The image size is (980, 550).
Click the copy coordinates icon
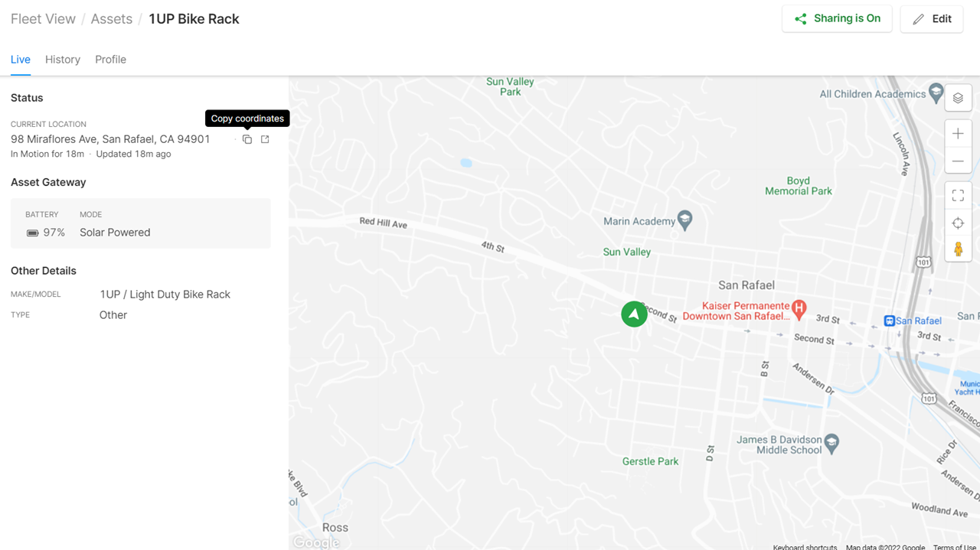[x=247, y=139]
